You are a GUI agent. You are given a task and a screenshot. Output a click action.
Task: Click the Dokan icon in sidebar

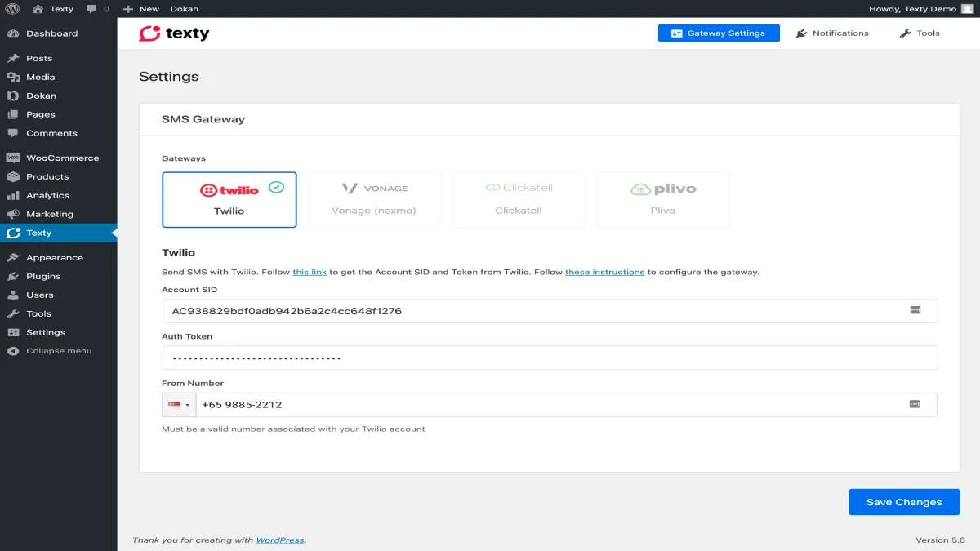(x=13, y=96)
